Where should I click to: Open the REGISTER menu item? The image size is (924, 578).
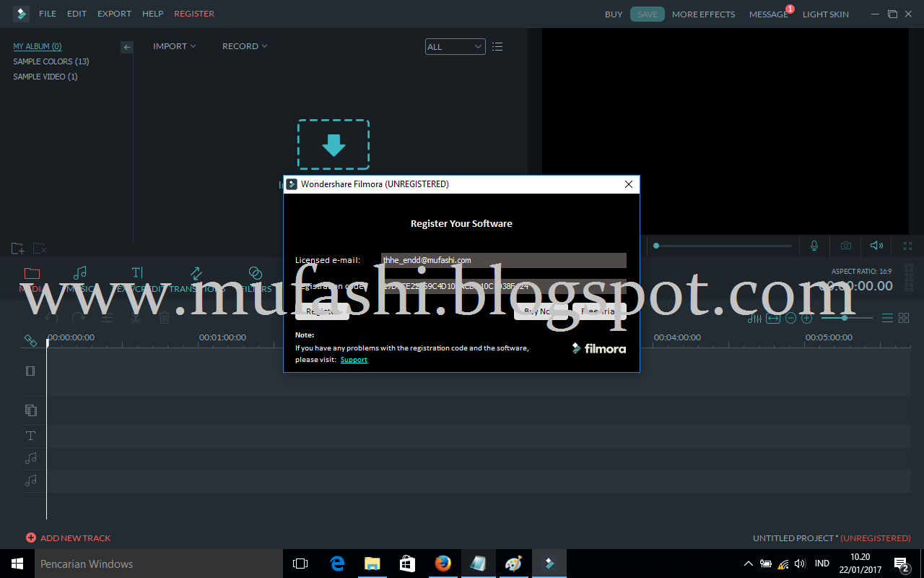194,14
